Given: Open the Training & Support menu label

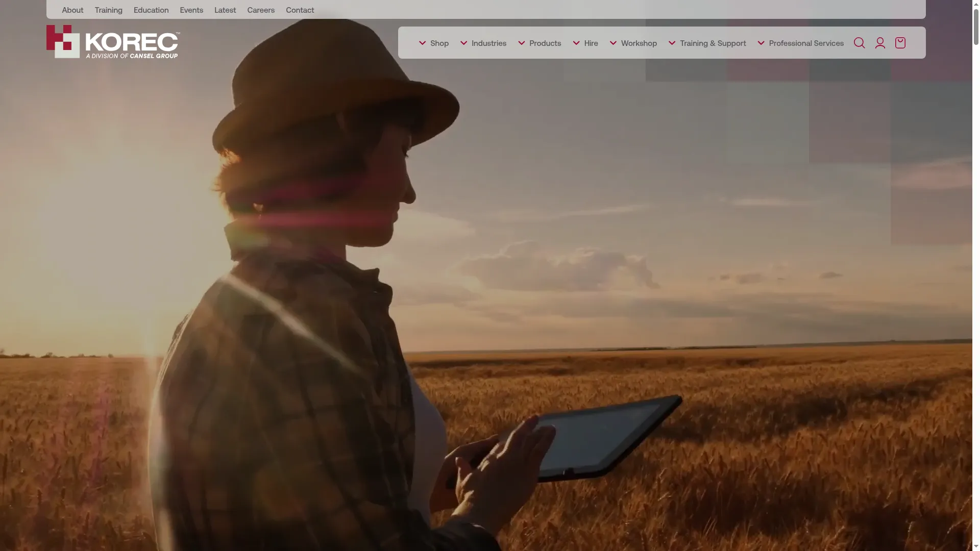Looking at the screenshot, I should [713, 43].
